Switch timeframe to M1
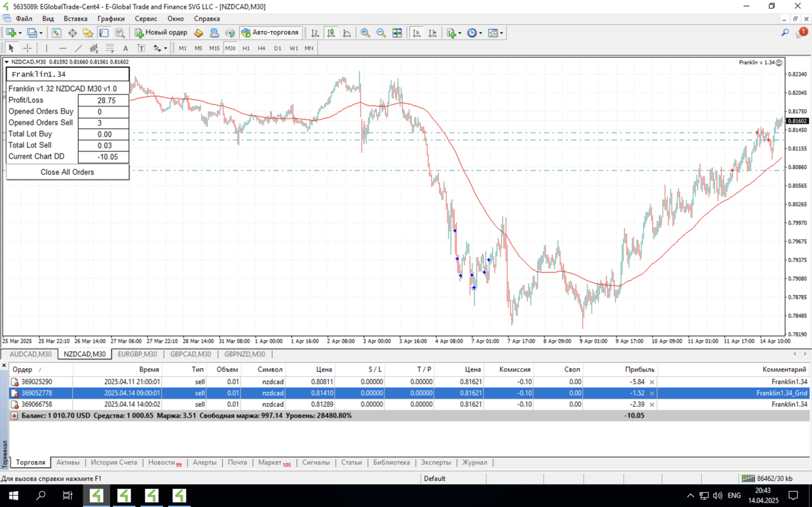The image size is (812, 507). (183, 48)
